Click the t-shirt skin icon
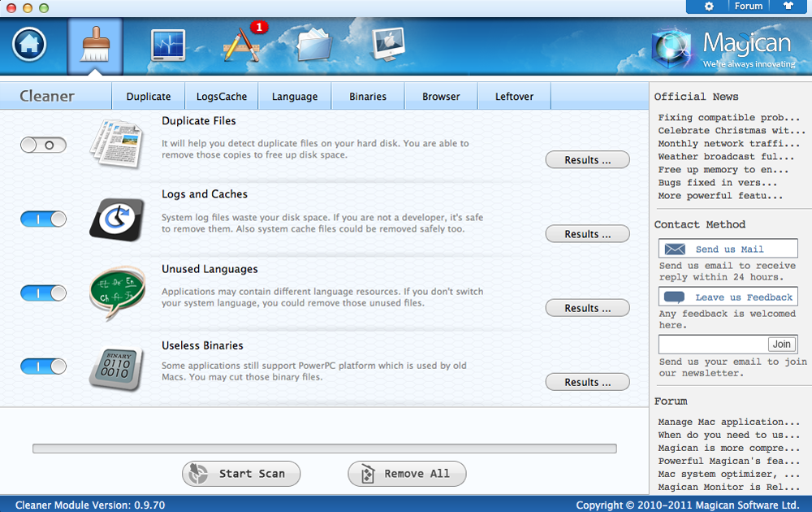This screenshot has height=512, width=812. [788, 7]
